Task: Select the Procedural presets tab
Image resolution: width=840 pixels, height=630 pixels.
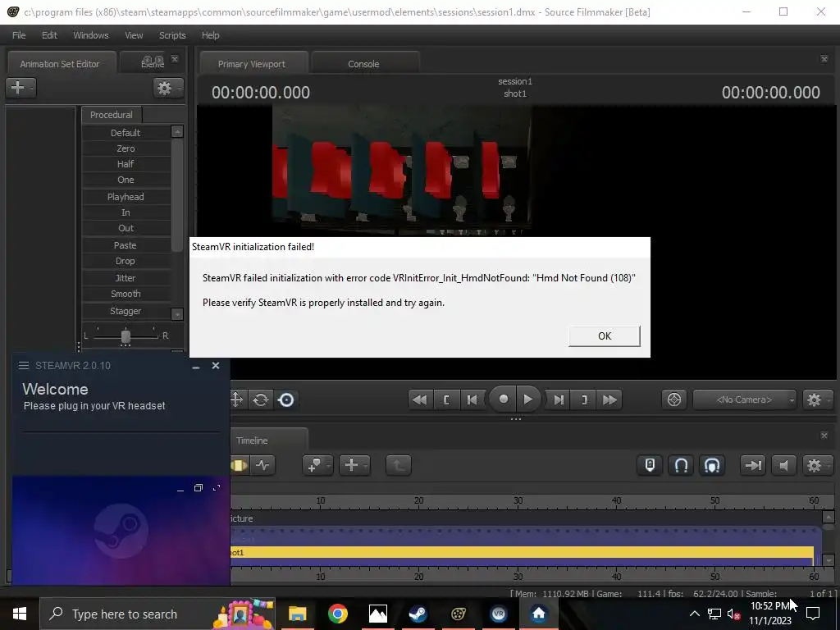Action: coord(112,115)
